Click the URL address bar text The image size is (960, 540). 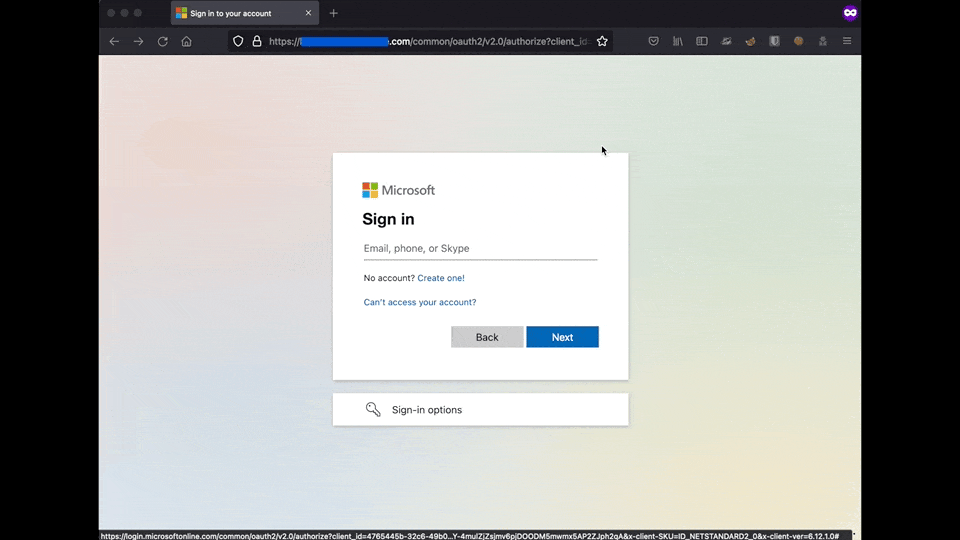coord(430,41)
